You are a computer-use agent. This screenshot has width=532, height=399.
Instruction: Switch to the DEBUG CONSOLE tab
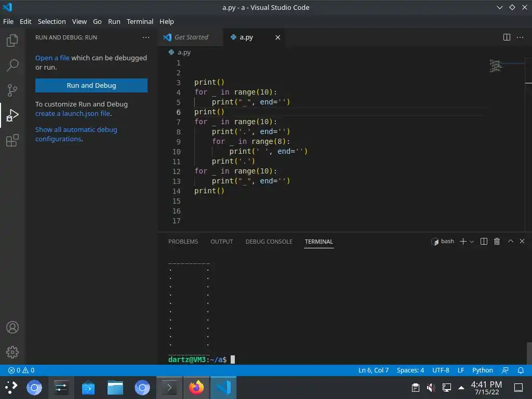[269, 242]
